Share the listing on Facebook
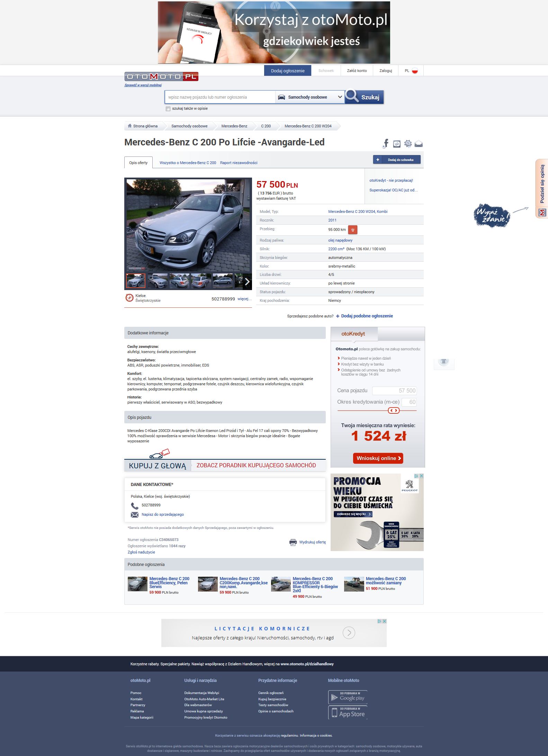This screenshot has height=756, width=548. point(386,143)
